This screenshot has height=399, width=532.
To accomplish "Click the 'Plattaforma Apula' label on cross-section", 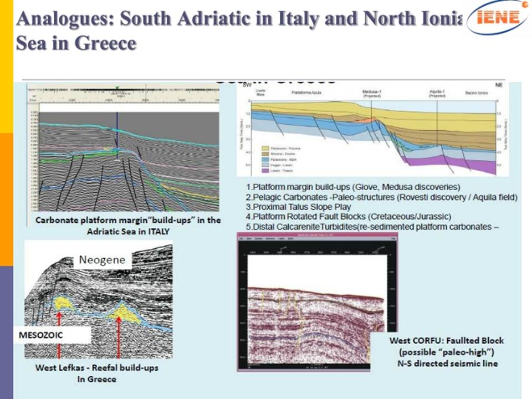I will point(306,93).
